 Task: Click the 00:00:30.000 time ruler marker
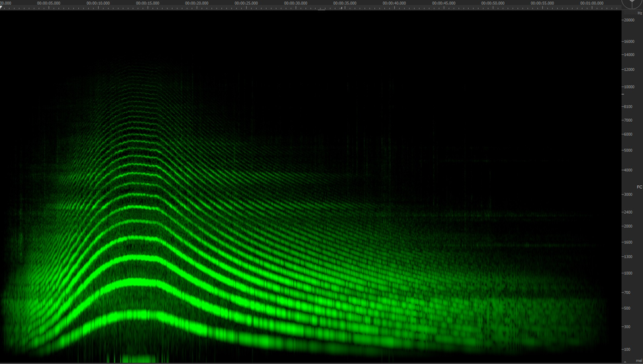(x=295, y=3)
